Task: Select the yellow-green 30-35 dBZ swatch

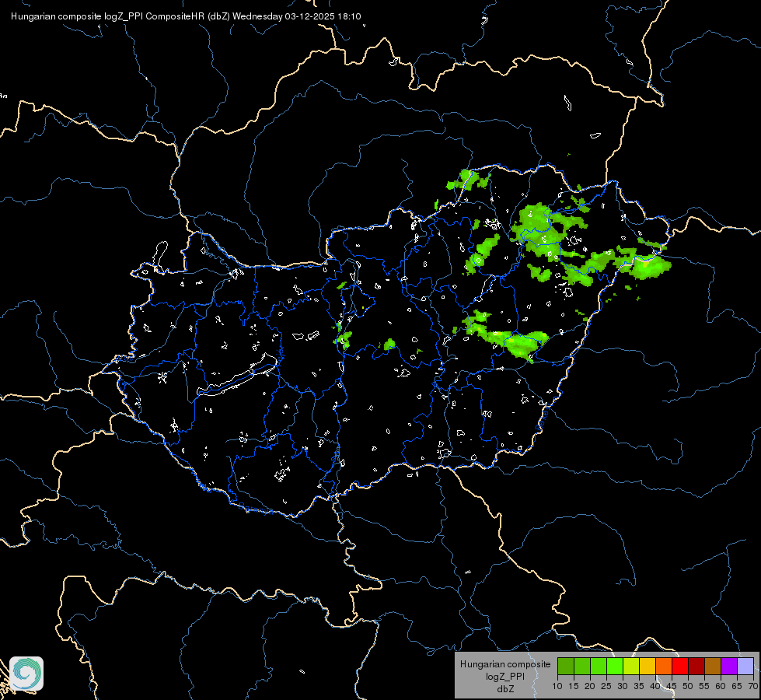Action: (x=631, y=667)
